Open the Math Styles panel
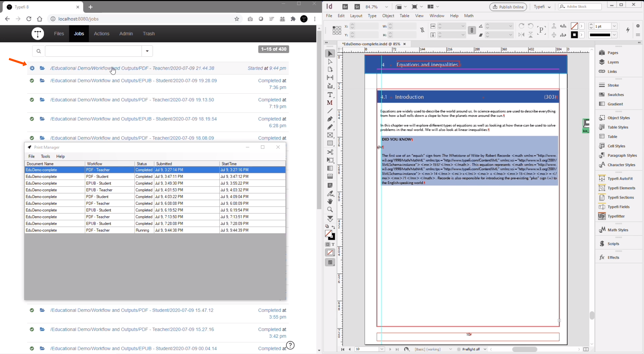Viewport: 644px width, 354px height. coord(613,230)
